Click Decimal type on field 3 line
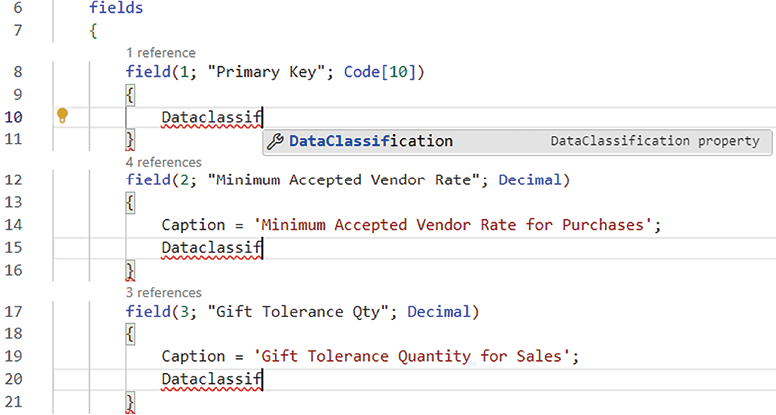Viewport: 776px width, 415px height. (x=438, y=312)
